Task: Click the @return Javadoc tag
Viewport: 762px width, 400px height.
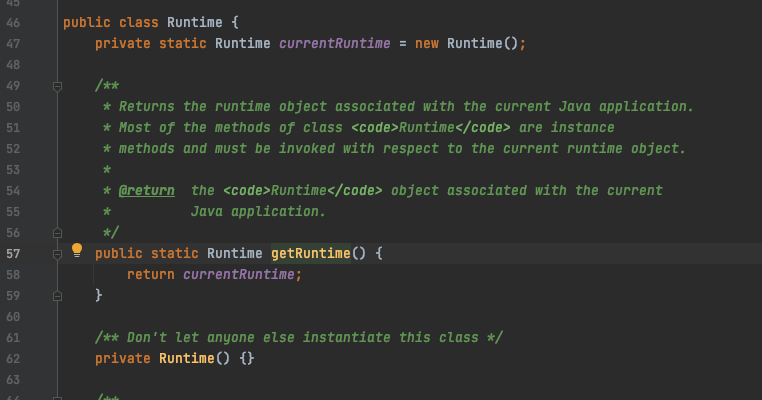Action: [147, 190]
